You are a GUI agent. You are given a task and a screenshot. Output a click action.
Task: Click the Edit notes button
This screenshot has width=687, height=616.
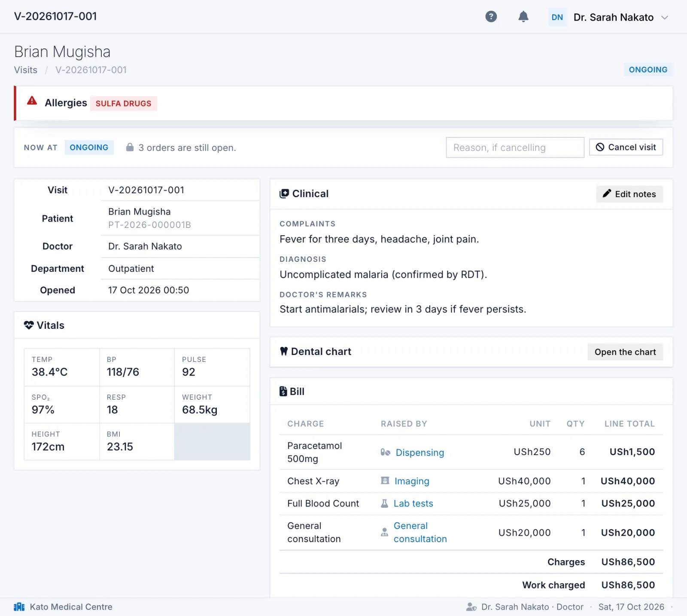pos(629,194)
